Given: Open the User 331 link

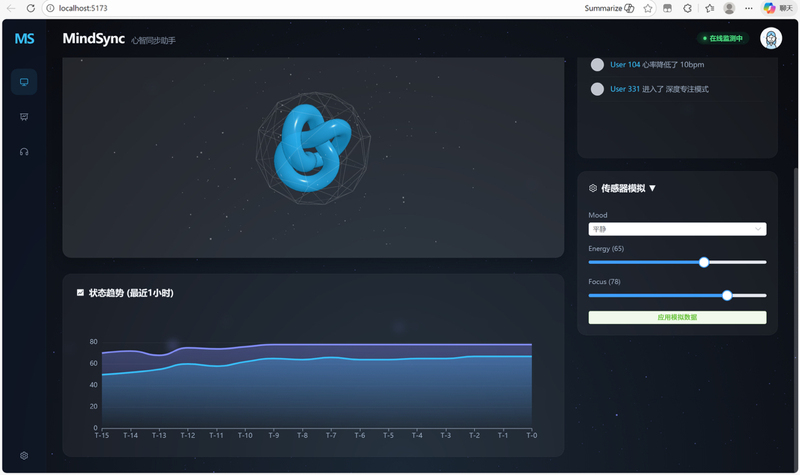Looking at the screenshot, I should [625, 89].
